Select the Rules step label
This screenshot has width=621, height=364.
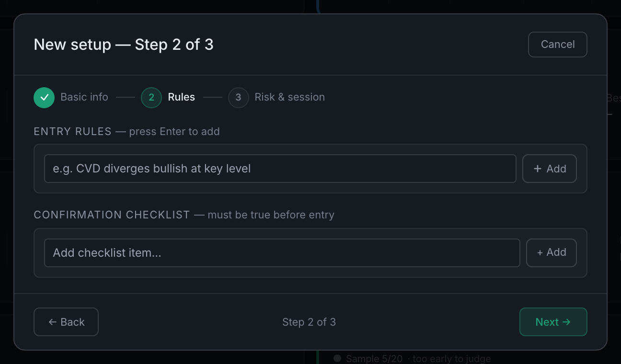pos(182,97)
